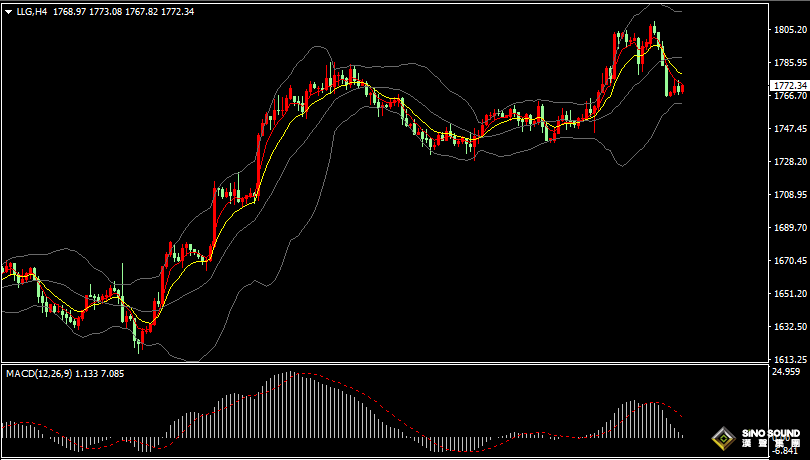Image resolution: width=810 pixels, height=460 pixels.
Task: Click the 1805.20 price axis label
Action: coord(790,30)
